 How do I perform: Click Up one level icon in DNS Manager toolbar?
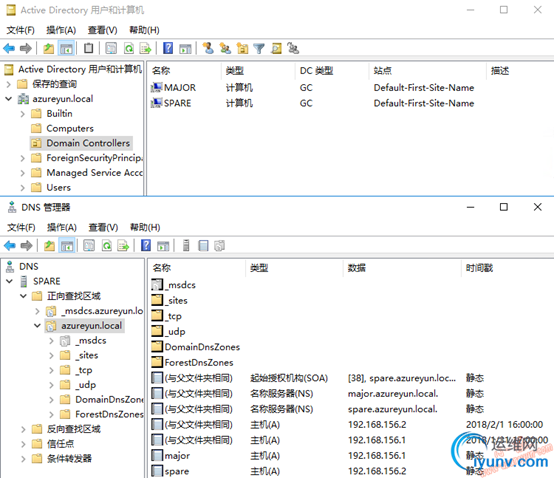coord(49,246)
